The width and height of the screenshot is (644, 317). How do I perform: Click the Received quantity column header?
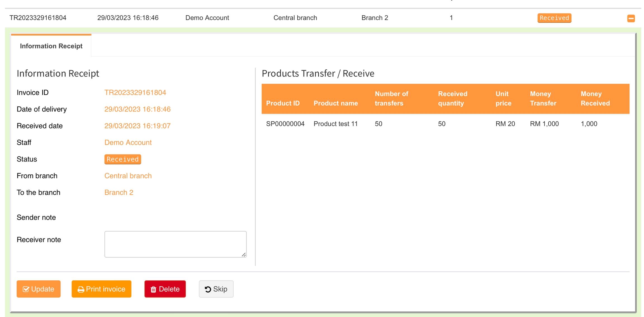pos(452,98)
